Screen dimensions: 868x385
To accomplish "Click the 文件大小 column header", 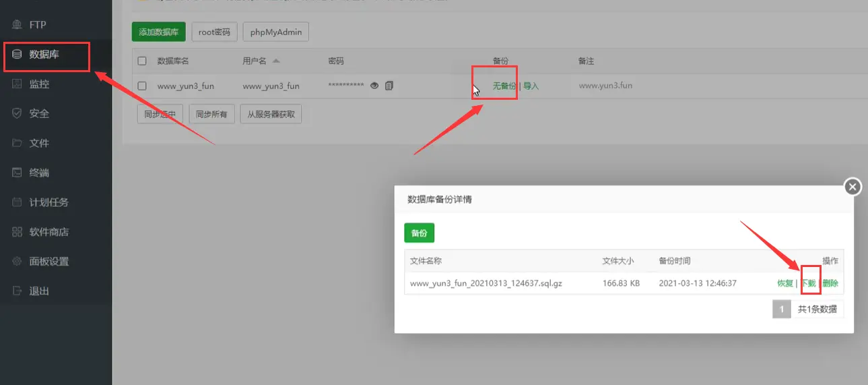I will pos(618,261).
